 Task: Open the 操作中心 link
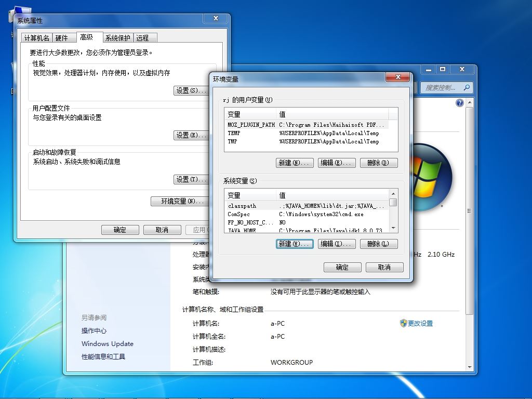coord(94,331)
